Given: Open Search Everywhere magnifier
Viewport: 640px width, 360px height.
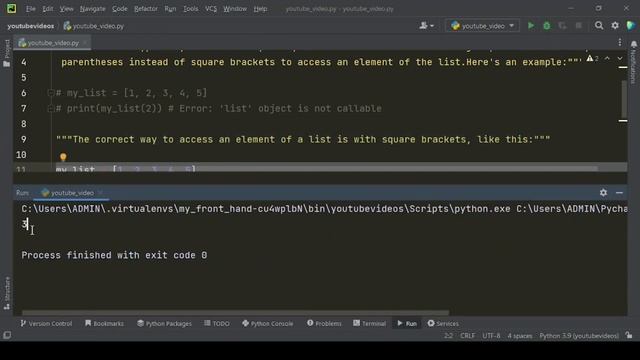Looking at the screenshot, I should [x=599, y=26].
